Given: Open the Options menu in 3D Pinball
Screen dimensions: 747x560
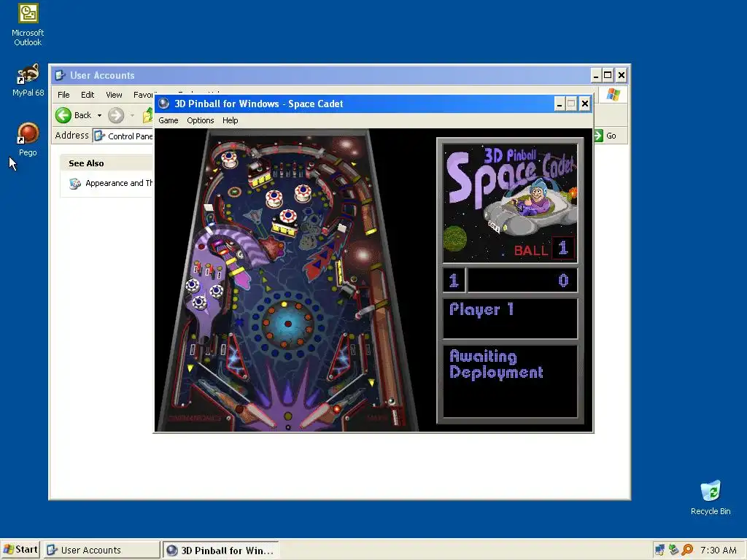Looking at the screenshot, I should coord(200,120).
